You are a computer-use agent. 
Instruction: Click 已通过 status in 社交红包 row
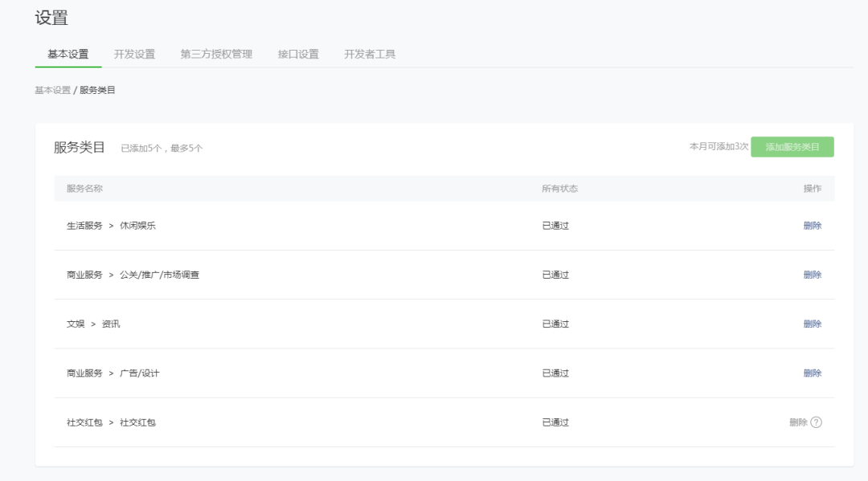coord(555,422)
